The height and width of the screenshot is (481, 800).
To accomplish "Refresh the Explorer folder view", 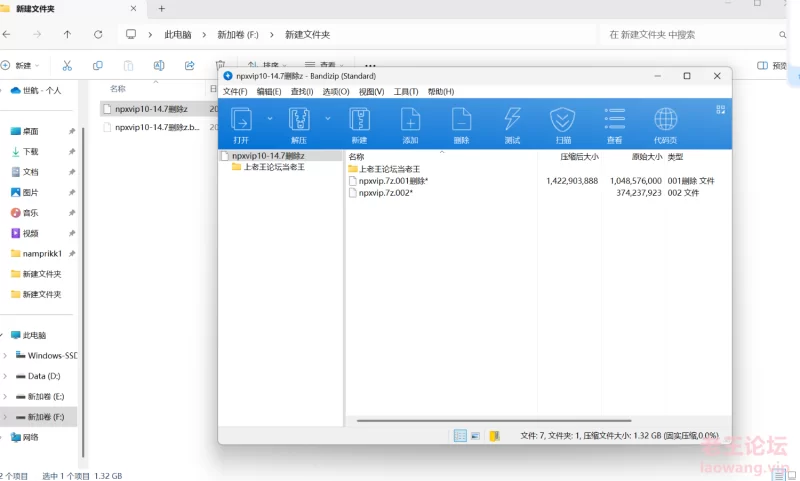I will tap(98, 34).
